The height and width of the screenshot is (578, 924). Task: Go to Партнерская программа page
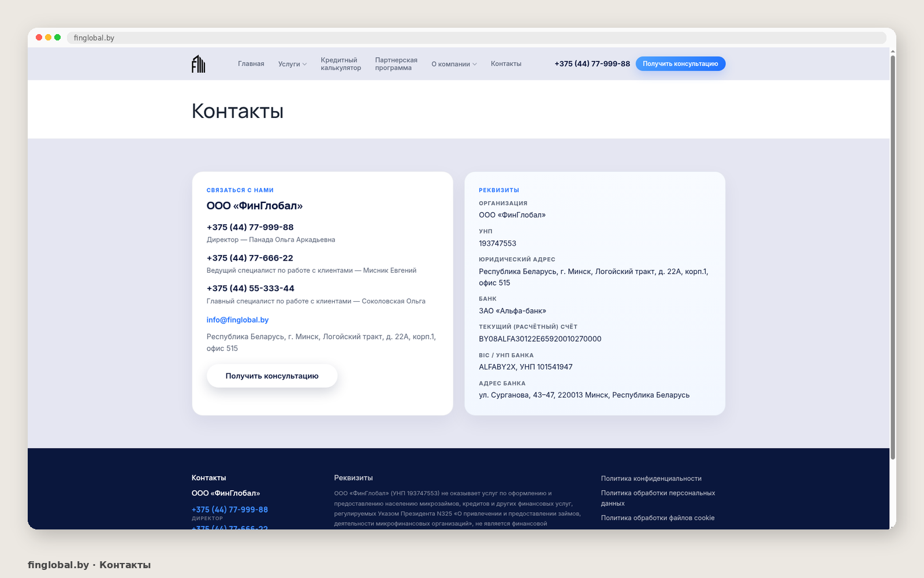click(x=396, y=64)
